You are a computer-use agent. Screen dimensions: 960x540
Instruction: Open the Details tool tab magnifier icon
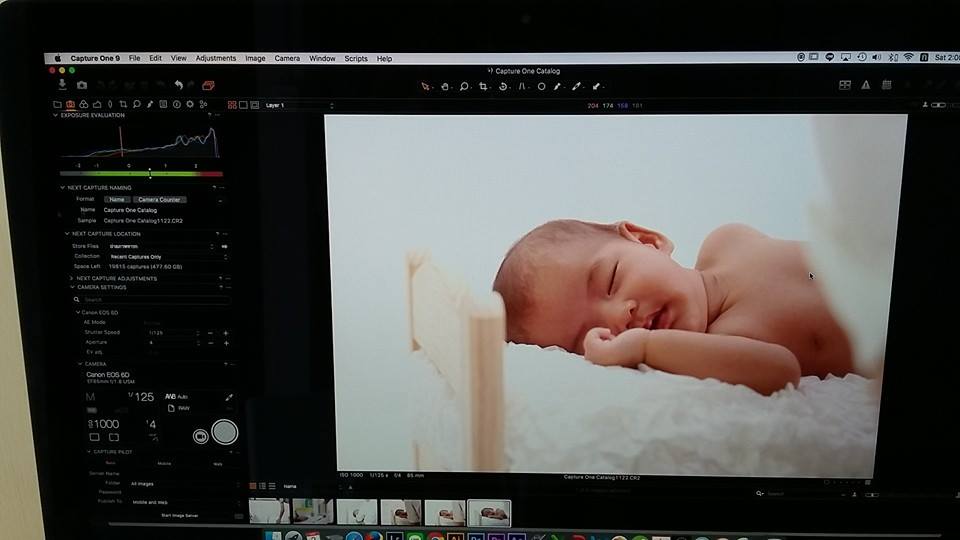point(137,105)
